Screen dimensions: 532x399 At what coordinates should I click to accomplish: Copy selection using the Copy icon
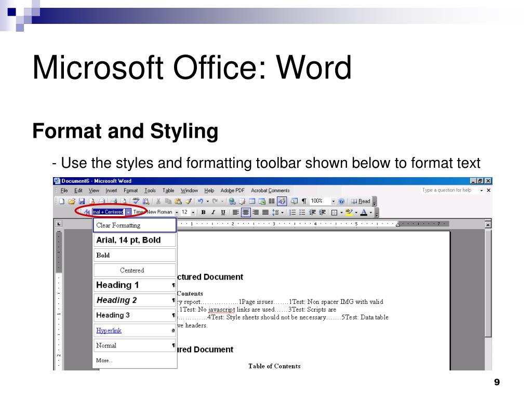pyautogui.click(x=168, y=201)
